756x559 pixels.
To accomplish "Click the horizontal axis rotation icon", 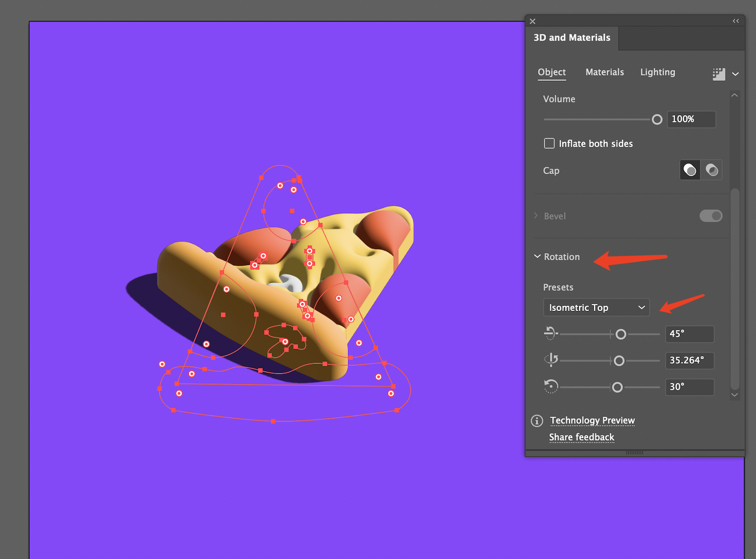I will click(550, 334).
